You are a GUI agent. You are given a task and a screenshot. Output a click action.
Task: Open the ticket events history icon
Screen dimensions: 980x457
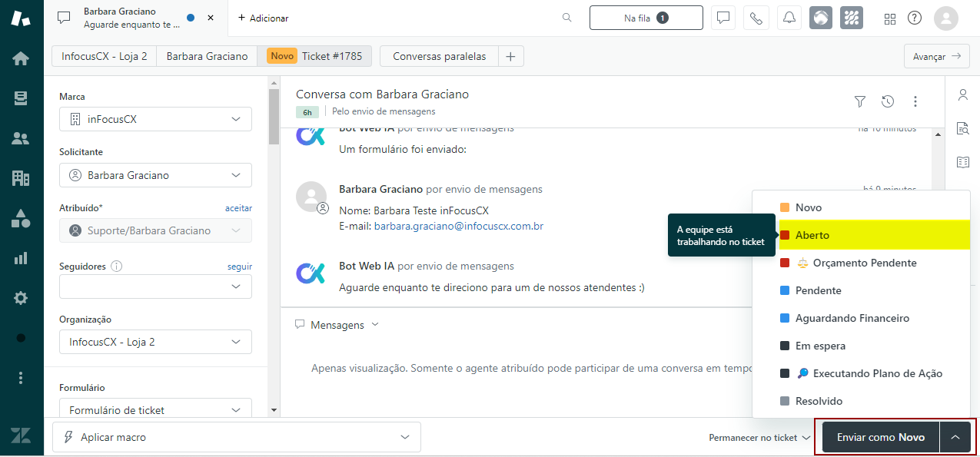coord(888,101)
